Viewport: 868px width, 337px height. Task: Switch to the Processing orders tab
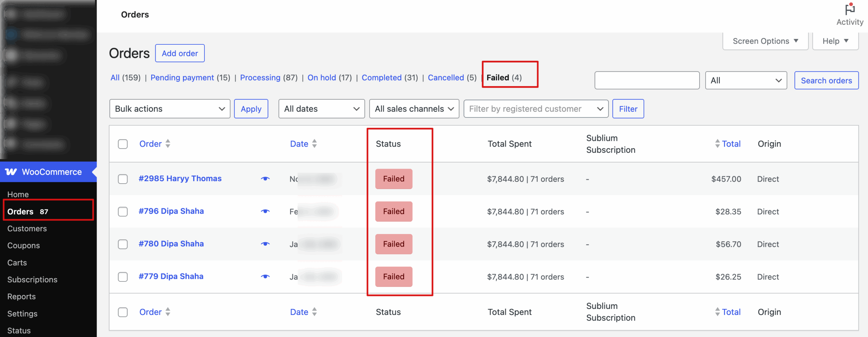(260, 78)
